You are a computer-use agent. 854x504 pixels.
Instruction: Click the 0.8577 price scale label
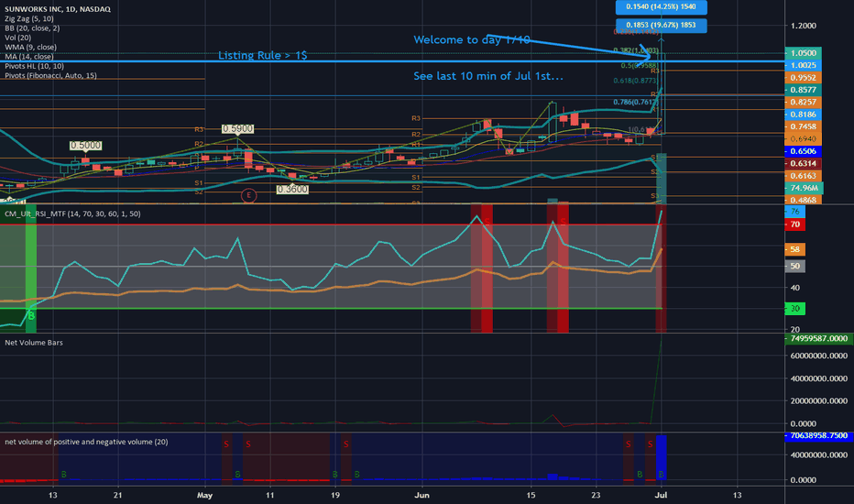(x=803, y=90)
